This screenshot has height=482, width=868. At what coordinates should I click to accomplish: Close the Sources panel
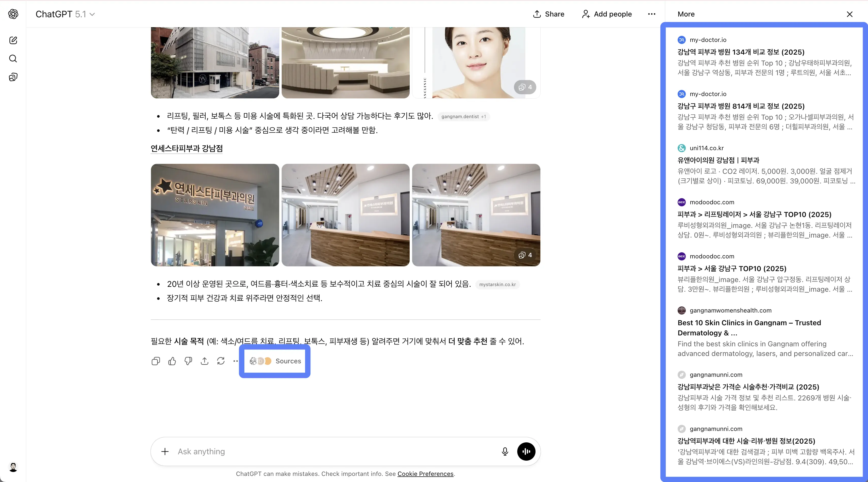(x=850, y=14)
